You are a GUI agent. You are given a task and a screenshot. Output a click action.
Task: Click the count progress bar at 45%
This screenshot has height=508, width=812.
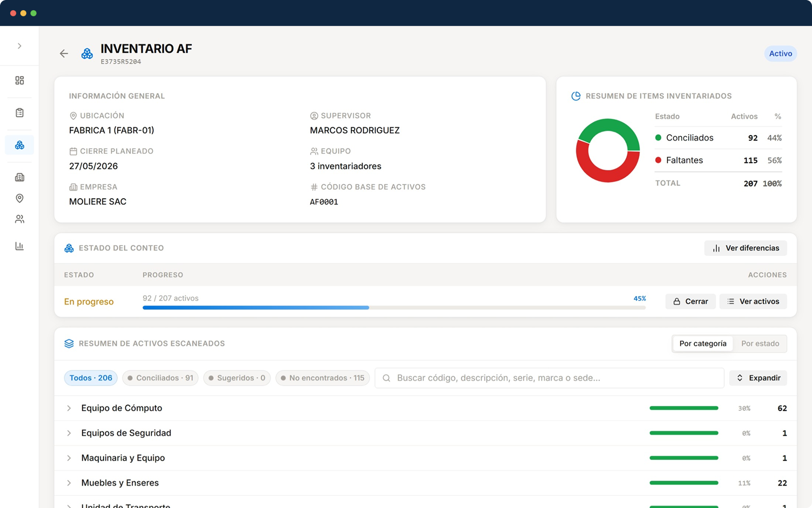point(394,307)
